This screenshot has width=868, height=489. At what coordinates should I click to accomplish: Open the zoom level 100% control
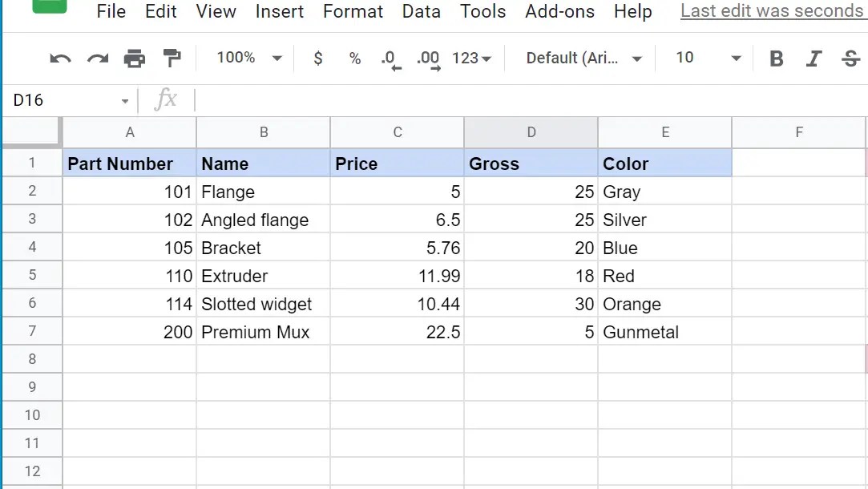[246, 58]
